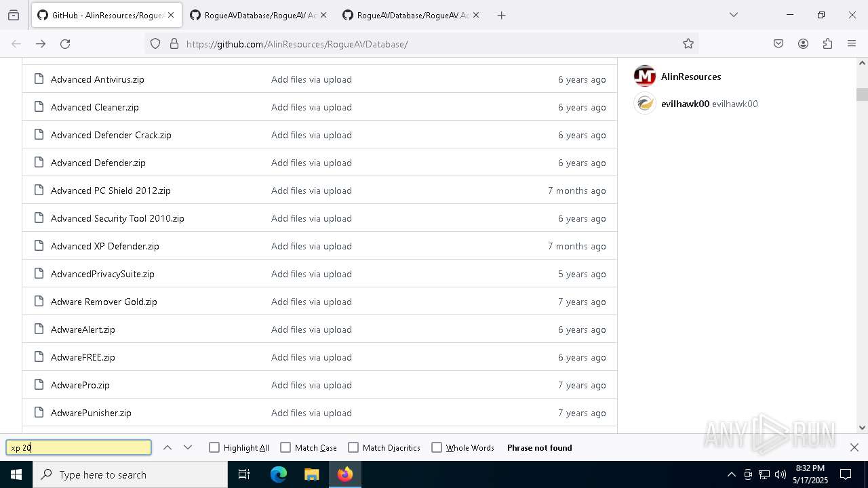
Task: Close the GitHub AlinResources tab
Action: (170, 15)
